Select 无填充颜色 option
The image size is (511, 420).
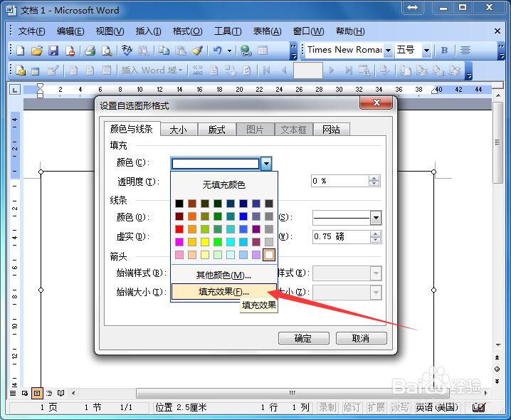pos(223,185)
